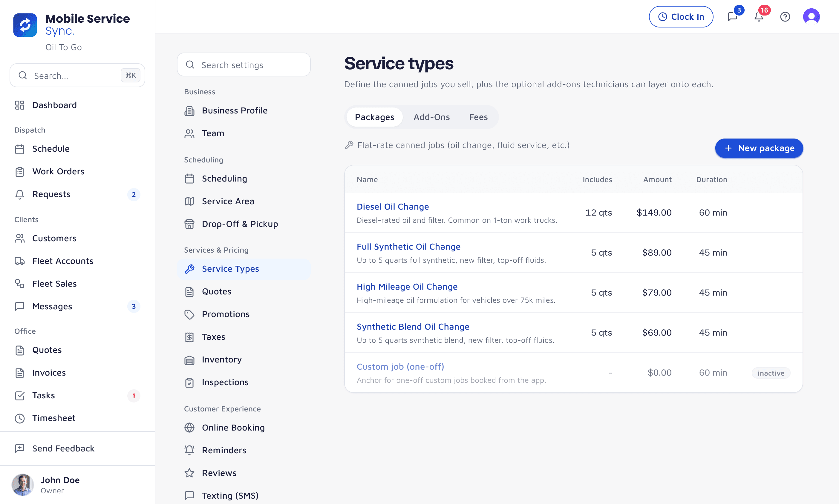Switch to the Add-Ons tab
Image resolution: width=839 pixels, height=504 pixels.
pyautogui.click(x=431, y=117)
